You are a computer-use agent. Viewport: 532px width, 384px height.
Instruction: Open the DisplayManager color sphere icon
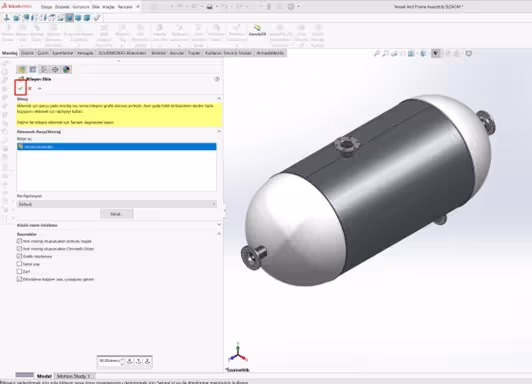pyautogui.click(x=66, y=69)
